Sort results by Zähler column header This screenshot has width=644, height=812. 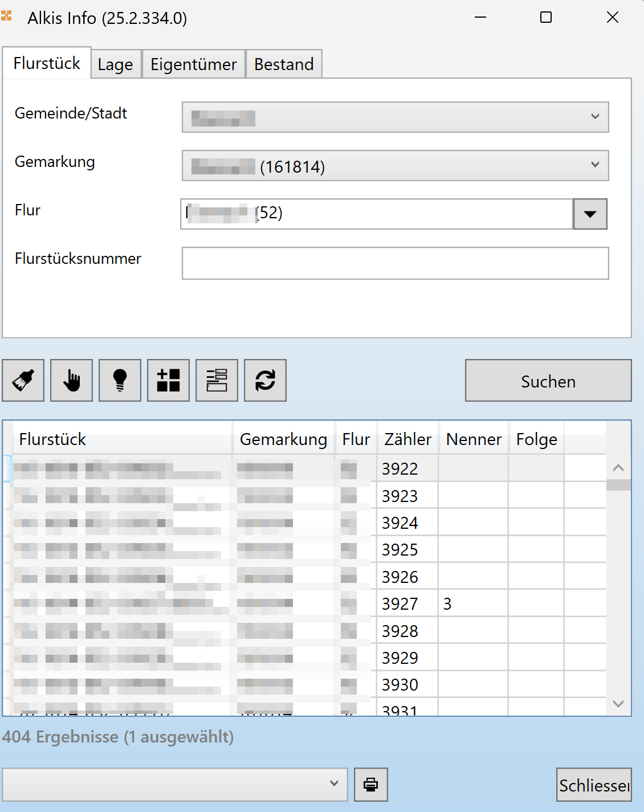pos(407,439)
